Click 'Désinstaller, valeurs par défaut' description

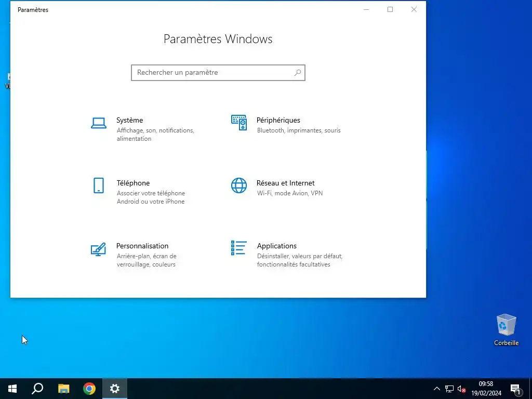pos(300,260)
